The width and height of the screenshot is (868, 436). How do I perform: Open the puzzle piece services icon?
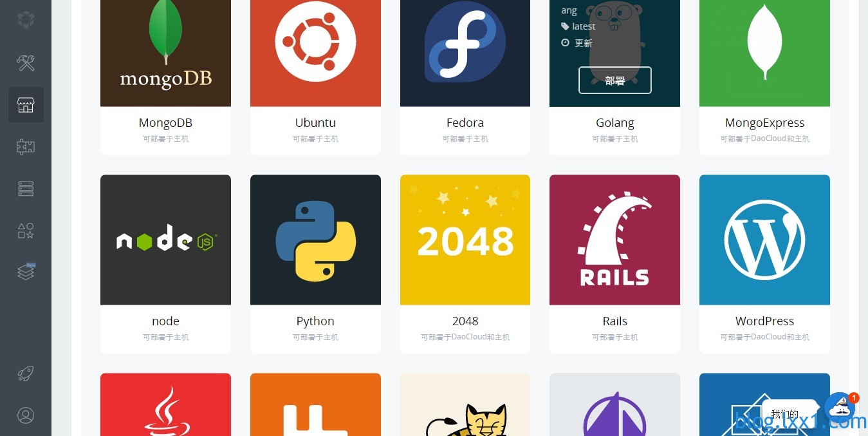(x=26, y=147)
